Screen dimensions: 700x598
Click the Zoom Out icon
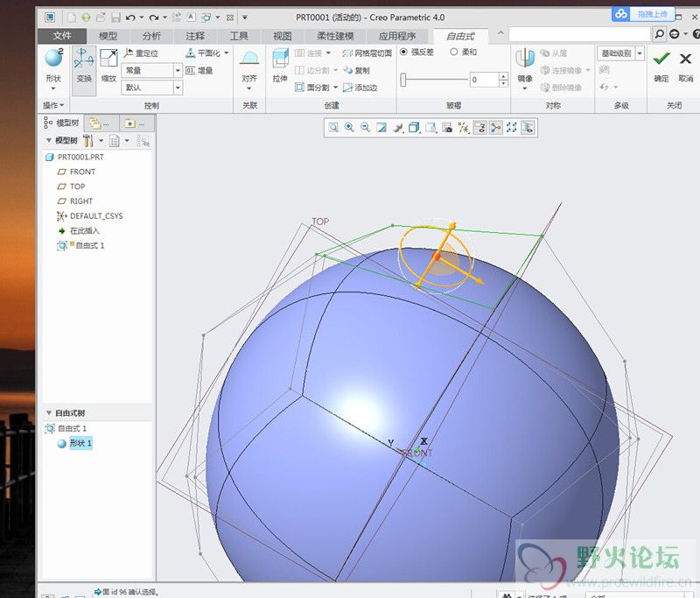365,128
